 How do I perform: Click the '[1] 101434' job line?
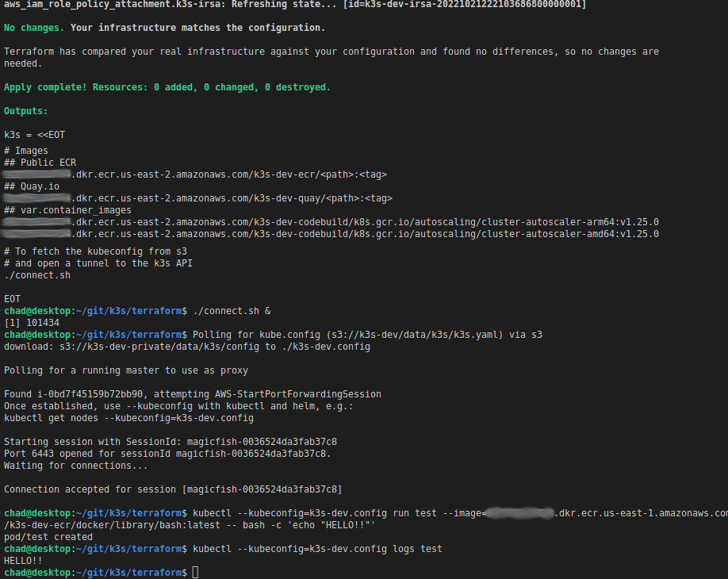pyautogui.click(x=32, y=323)
